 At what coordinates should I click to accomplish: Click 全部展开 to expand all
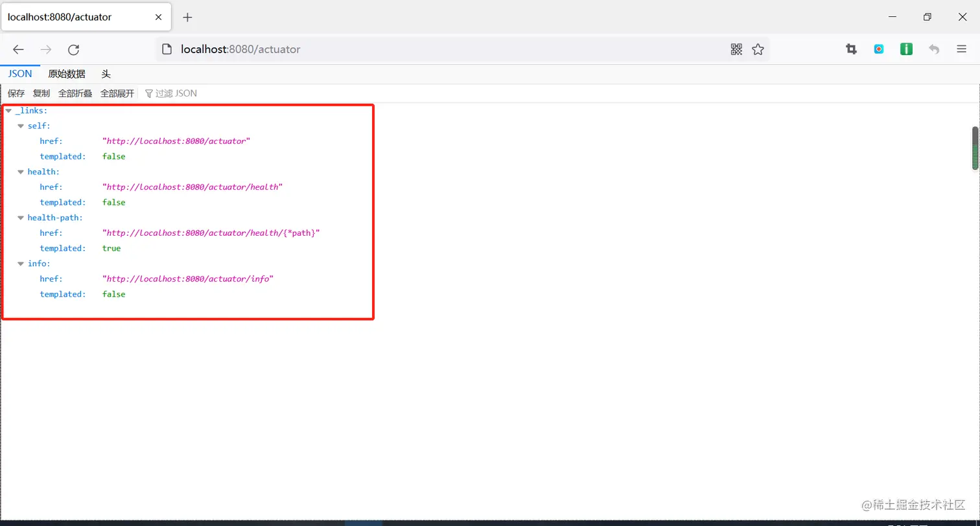[117, 93]
